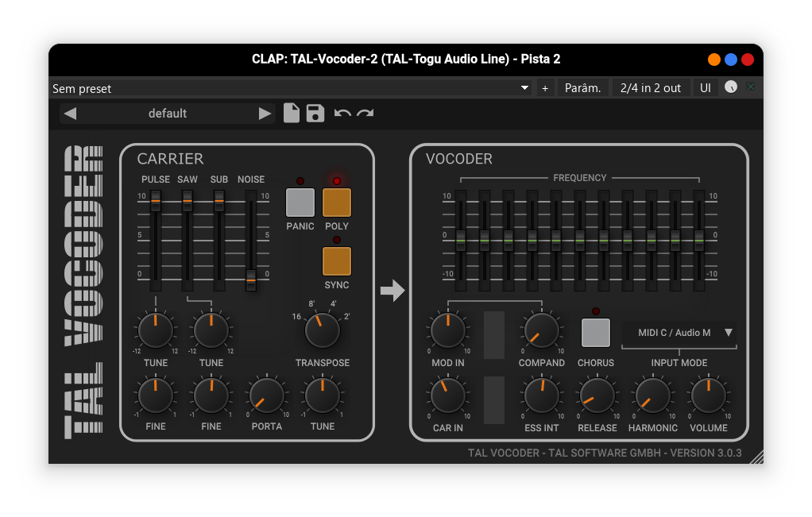Screen dimensions: 812x517
Task: Open the MIDI C / Audio M input mode dropdown
Action: click(679, 333)
